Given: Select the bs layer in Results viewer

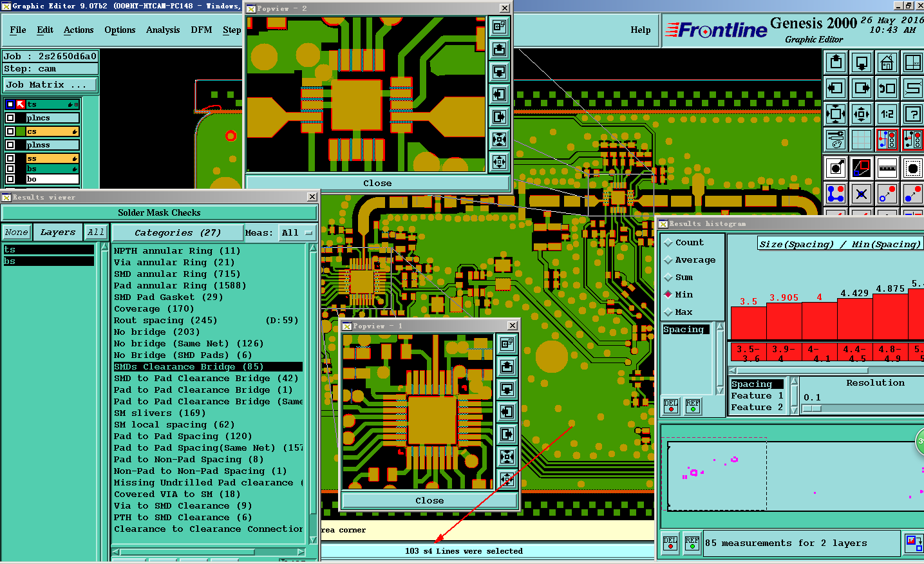Looking at the screenshot, I should pyautogui.click(x=48, y=261).
